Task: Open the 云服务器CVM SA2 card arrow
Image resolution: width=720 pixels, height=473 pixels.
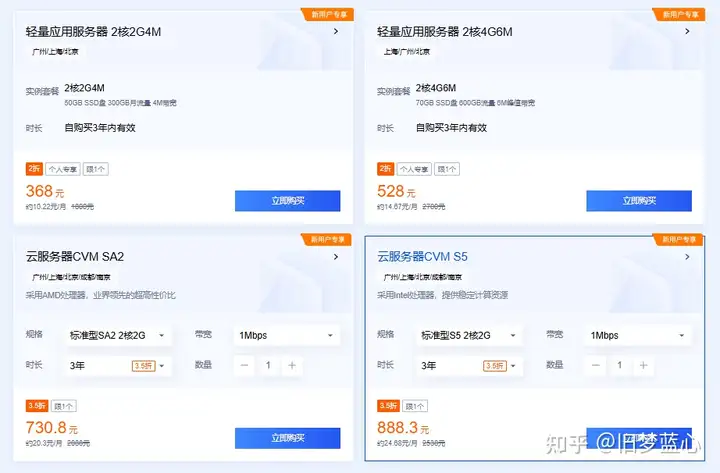Action: [x=336, y=257]
